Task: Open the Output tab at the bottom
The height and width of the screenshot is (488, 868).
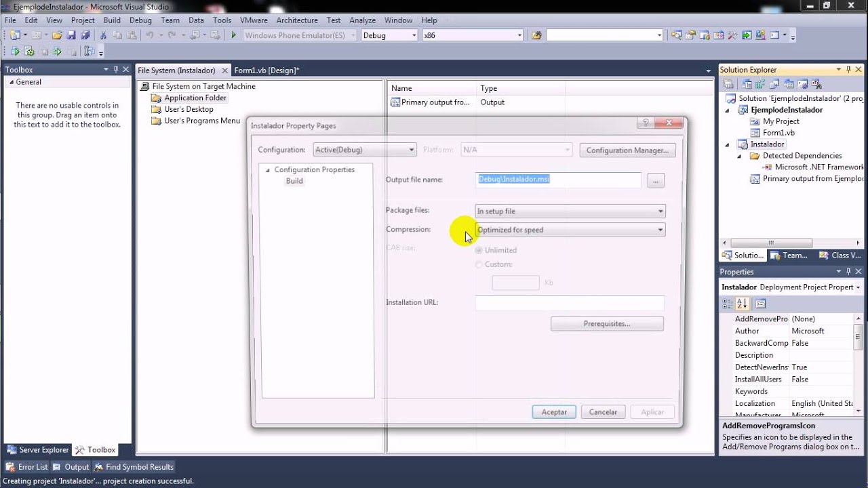Action: point(71,467)
